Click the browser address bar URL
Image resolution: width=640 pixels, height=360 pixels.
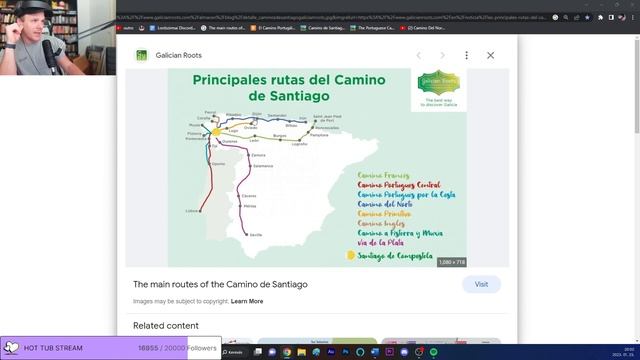[x=331, y=18]
